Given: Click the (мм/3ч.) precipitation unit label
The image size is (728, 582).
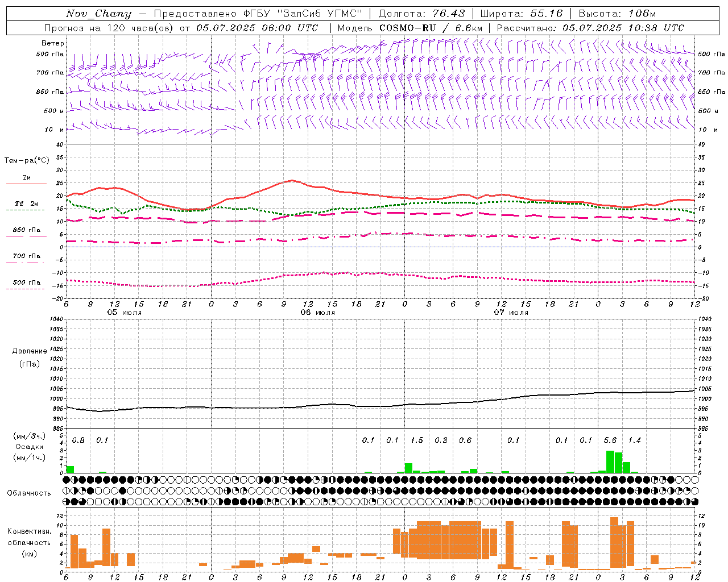Looking at the screenshot, I should tap(30, 436).
